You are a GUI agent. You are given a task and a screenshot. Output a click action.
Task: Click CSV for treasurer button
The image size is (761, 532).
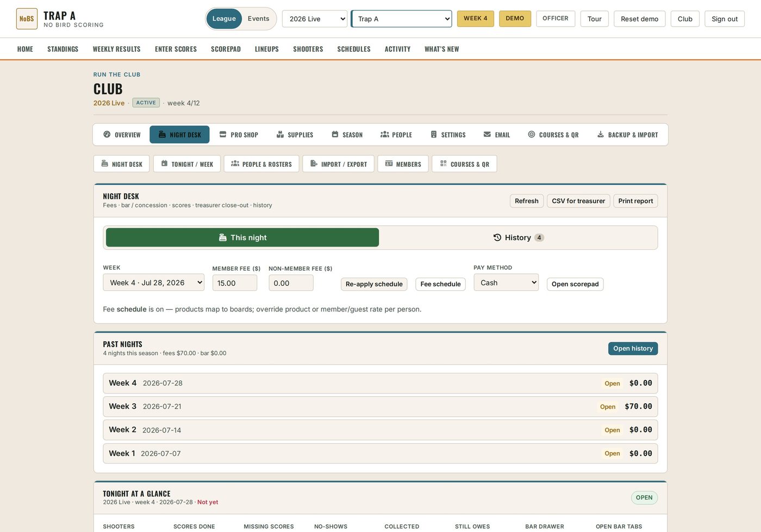click(578, 201)
